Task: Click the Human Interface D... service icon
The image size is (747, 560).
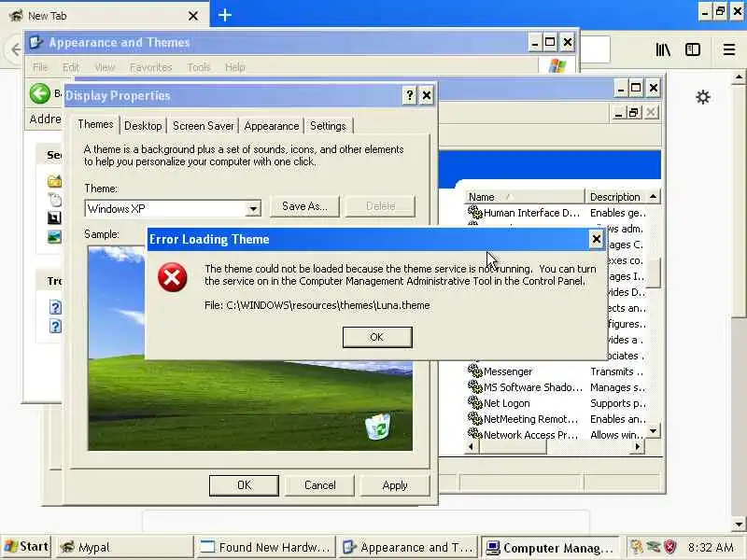Action: coord(475,212)
